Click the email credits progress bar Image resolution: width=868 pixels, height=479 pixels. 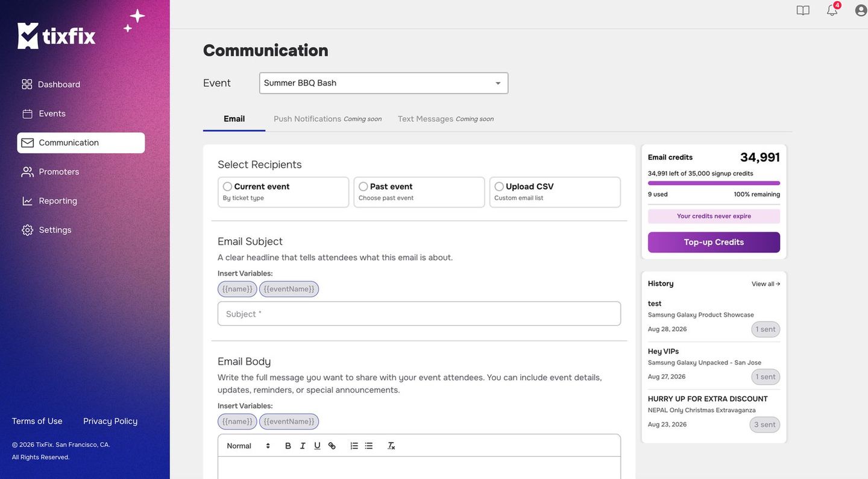tap(714, 183)
